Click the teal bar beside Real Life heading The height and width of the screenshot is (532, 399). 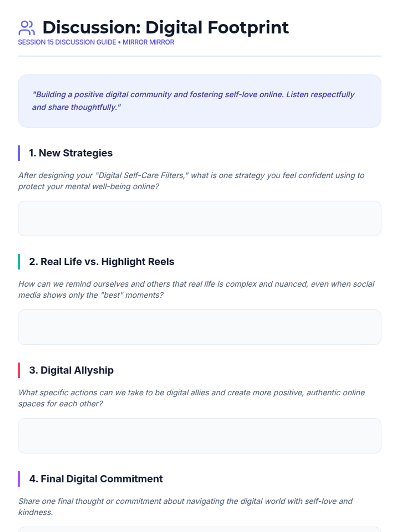click(19, 262)
